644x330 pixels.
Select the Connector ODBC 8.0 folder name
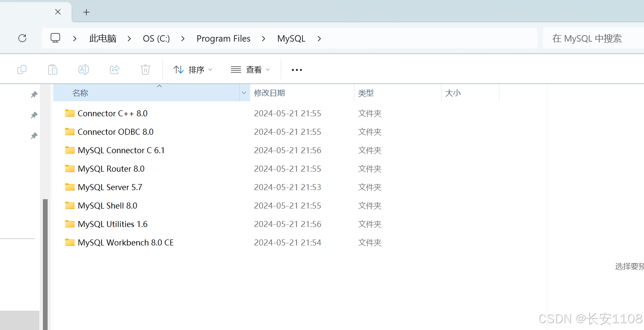115,132
